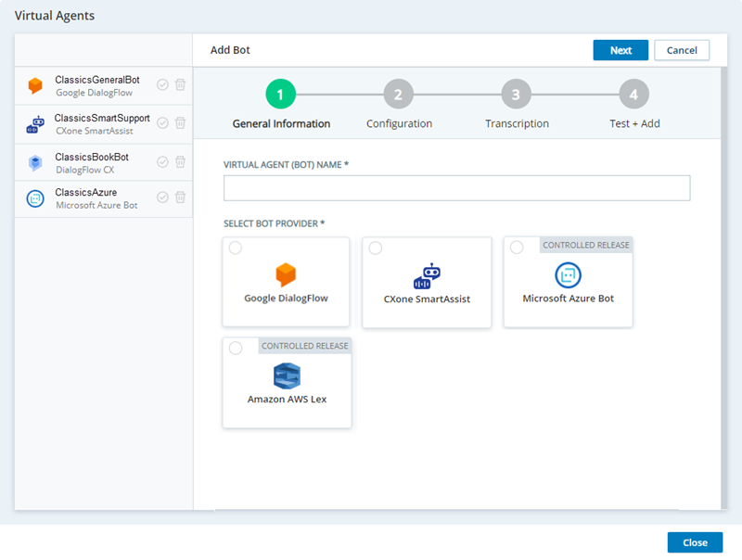Click the ClassicsGeneralBot orange DialogFlow icon
Image resolution: width=742 pixels, height=560 pixels.
35,85
